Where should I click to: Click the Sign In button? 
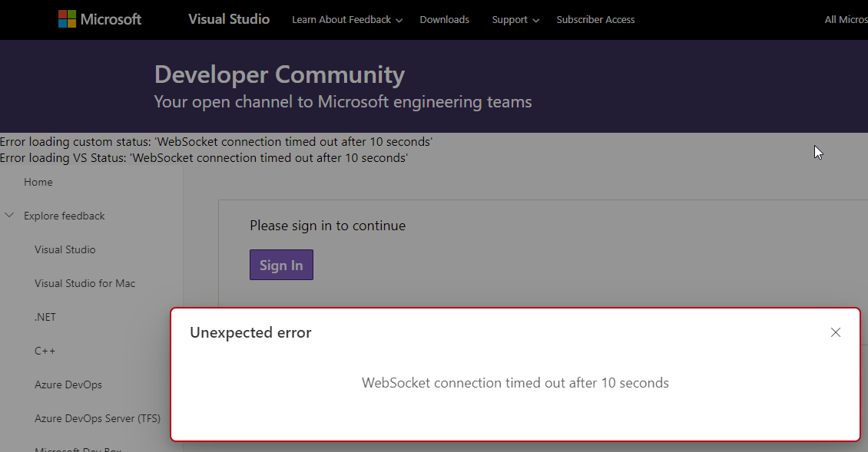[x=281, y=265]
